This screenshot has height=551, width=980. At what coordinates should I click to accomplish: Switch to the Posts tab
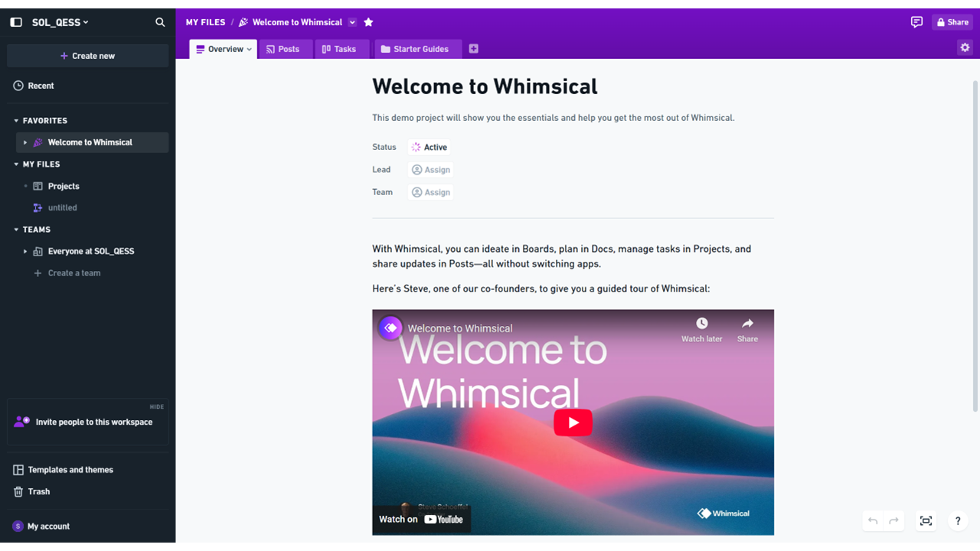point(283,49)
